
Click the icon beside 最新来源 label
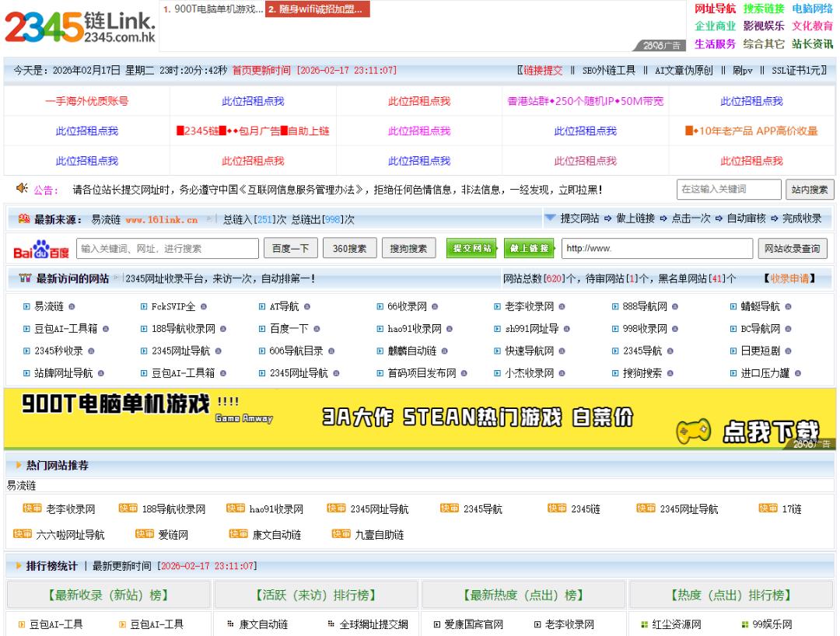(23, 219)
